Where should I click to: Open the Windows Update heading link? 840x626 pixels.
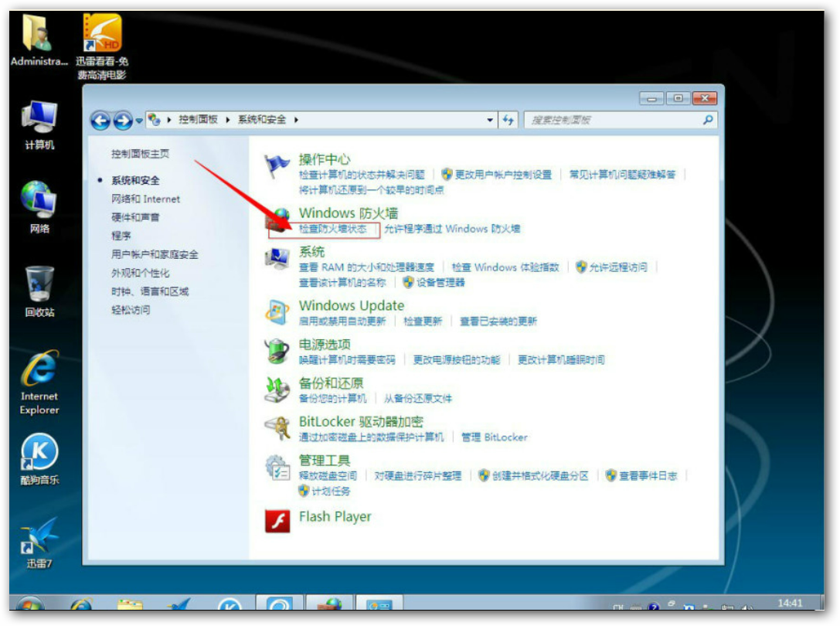[x=352, y=305]
